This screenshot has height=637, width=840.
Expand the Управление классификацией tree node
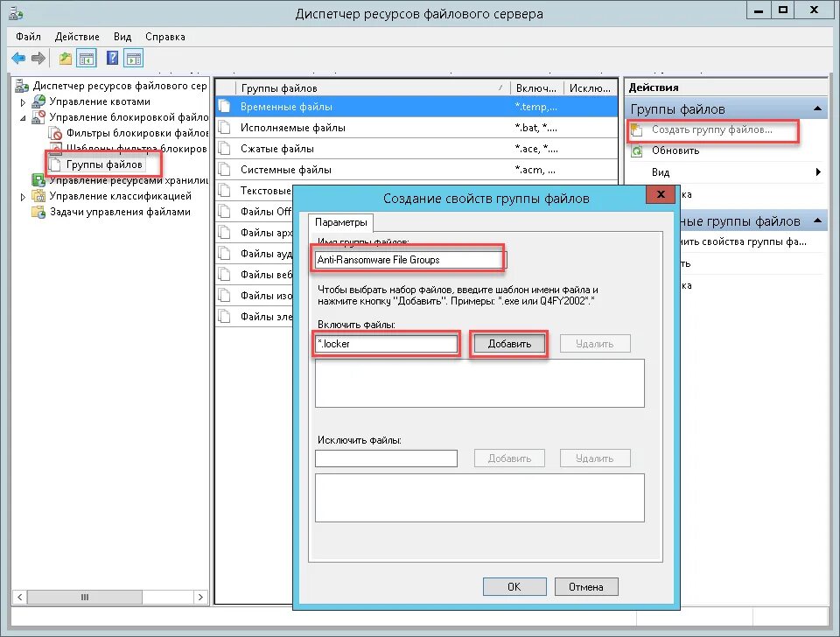[23, 197]
